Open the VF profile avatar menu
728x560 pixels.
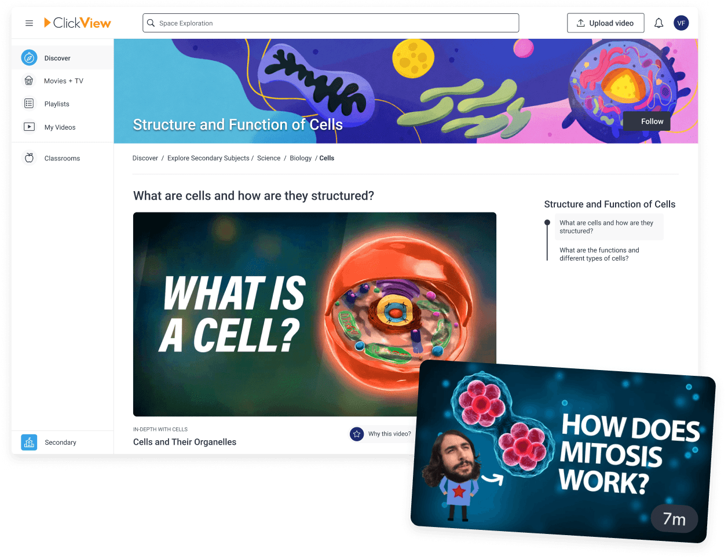click(x=681, y=23)
